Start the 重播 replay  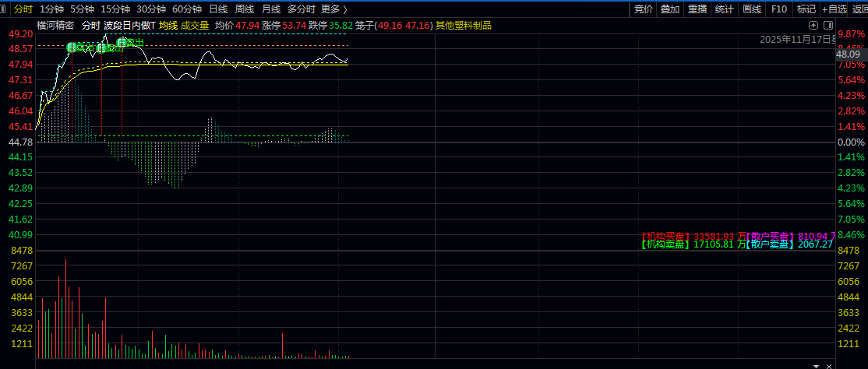(x=697, y=9)
